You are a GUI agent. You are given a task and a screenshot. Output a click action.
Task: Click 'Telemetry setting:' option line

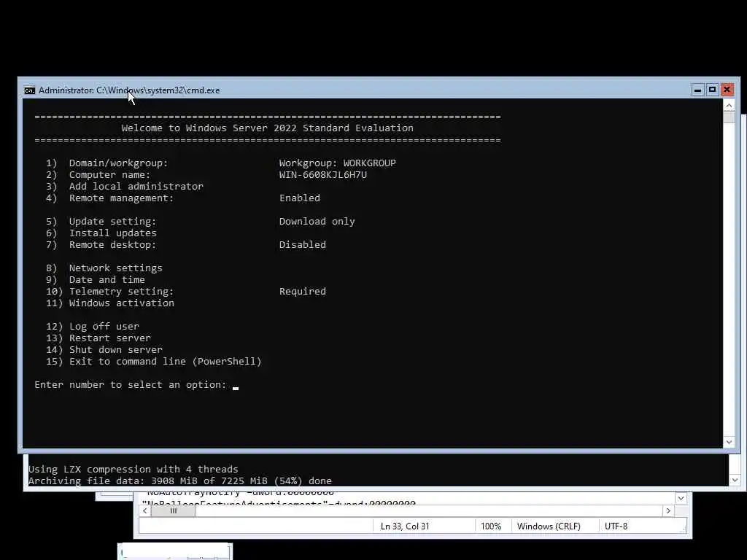[110, 292]
